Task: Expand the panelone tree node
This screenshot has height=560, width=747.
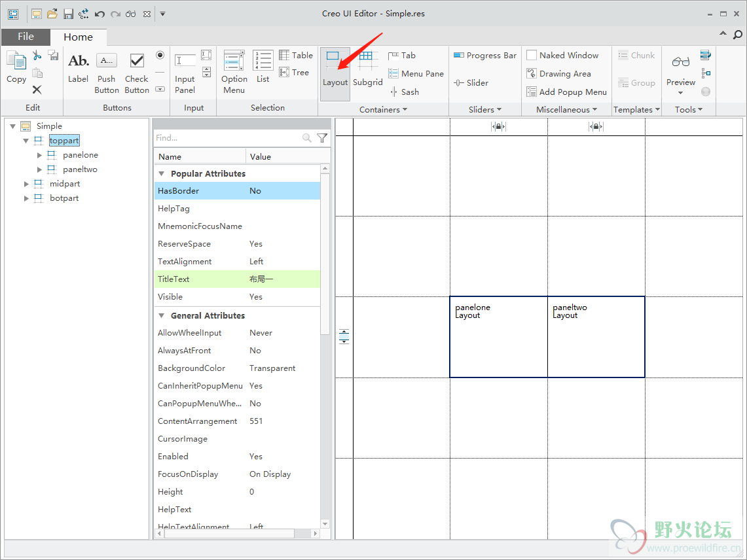Action: click(39, 155)
